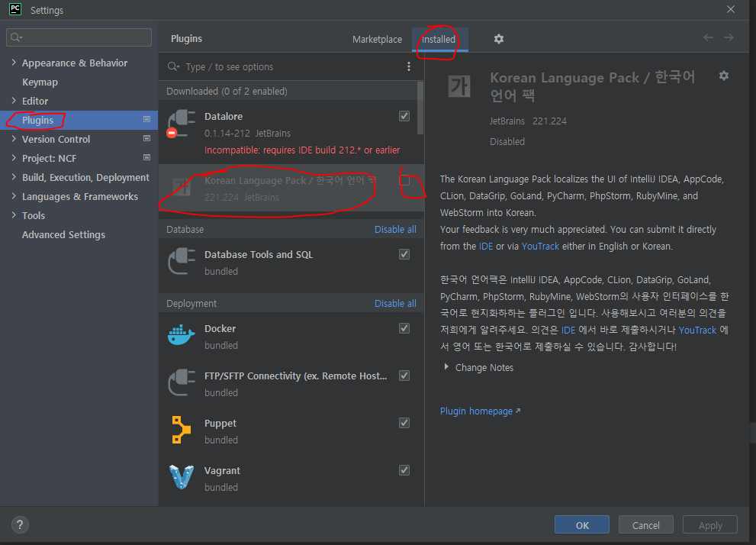Select Keymap in settings tree
Screen dimensions: 756x545
[x=40, y=82]
